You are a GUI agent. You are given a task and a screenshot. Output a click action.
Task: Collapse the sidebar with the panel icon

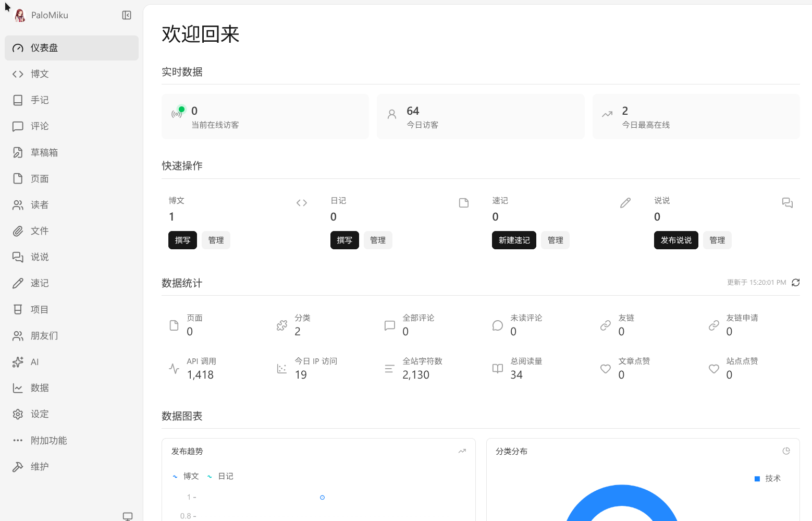pyautogui.click(x=127, y=15)
